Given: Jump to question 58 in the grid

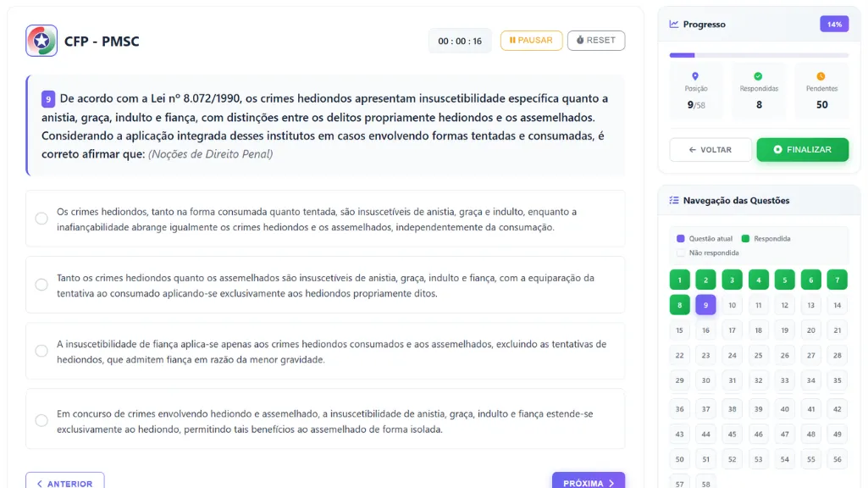Looking at the screenshot, I should (705, 483).
